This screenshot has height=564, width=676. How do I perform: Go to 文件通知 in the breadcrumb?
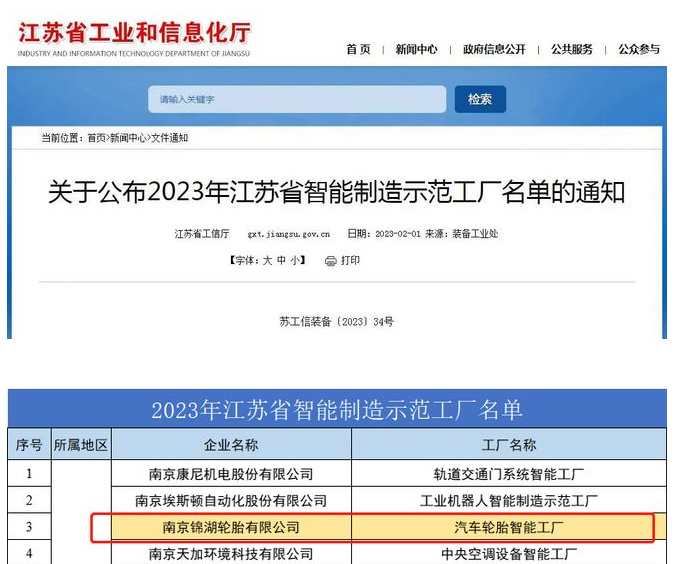tap(169, 138)
